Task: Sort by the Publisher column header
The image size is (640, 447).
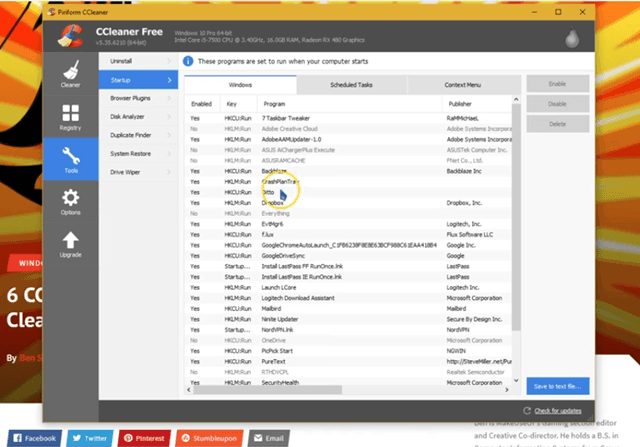Action: tap(477, 104)
